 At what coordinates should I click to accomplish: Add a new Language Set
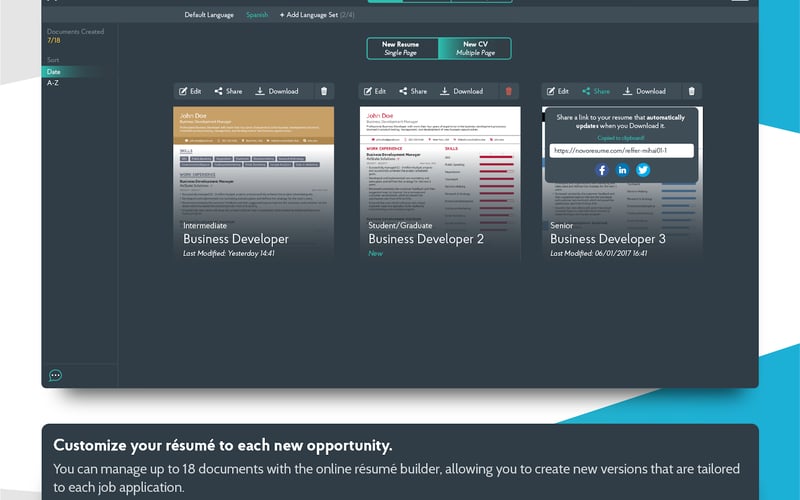click(x=317, y=15)
